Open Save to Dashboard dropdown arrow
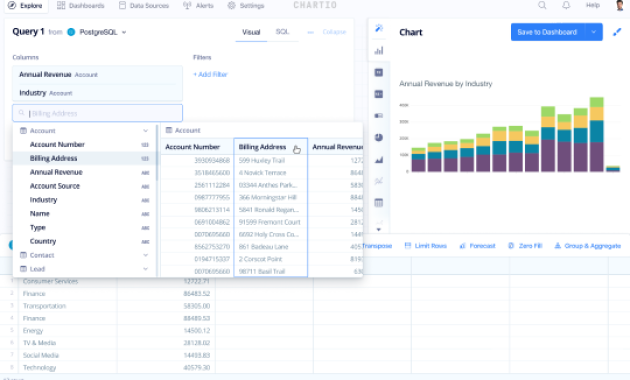This screenshot has width=630, height=380. click(x=593, y=32)
